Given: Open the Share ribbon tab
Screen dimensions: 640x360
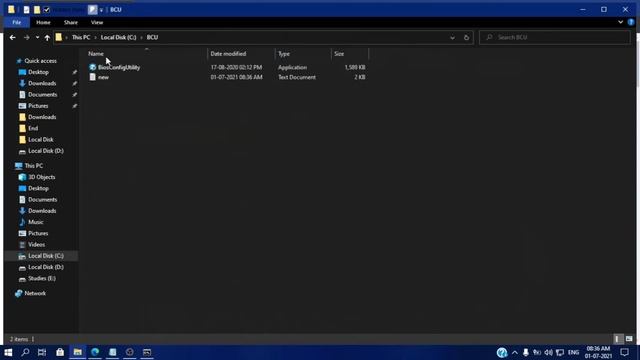Looking at the screenshot, I should point(71,22).
